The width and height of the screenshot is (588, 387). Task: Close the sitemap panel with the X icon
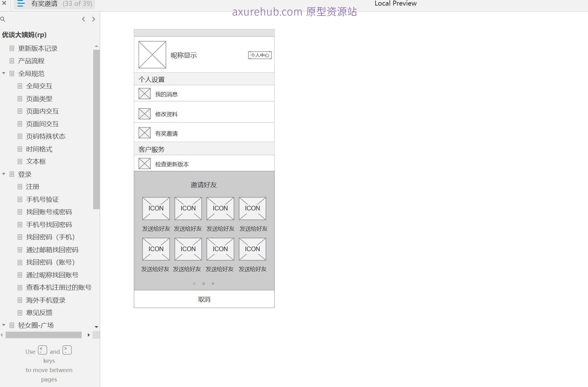(4, 3)
